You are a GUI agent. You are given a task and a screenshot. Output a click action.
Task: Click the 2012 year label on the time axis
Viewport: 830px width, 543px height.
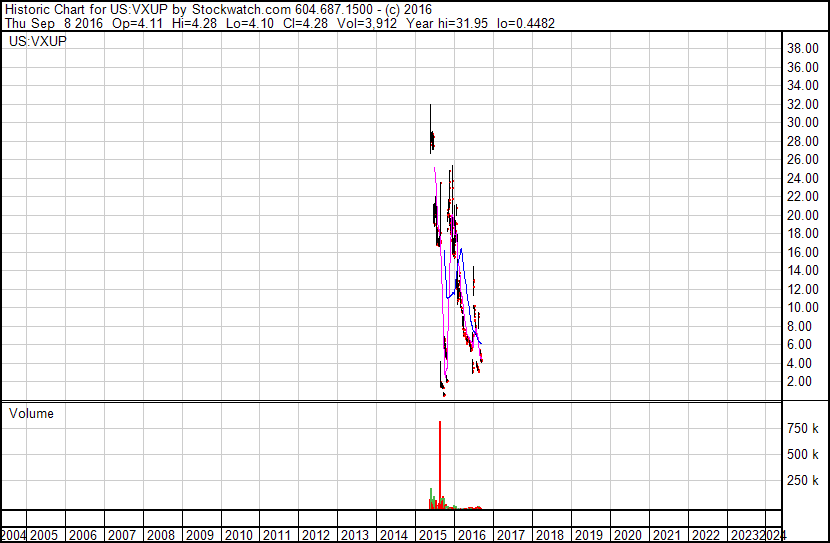pos(316,536)
